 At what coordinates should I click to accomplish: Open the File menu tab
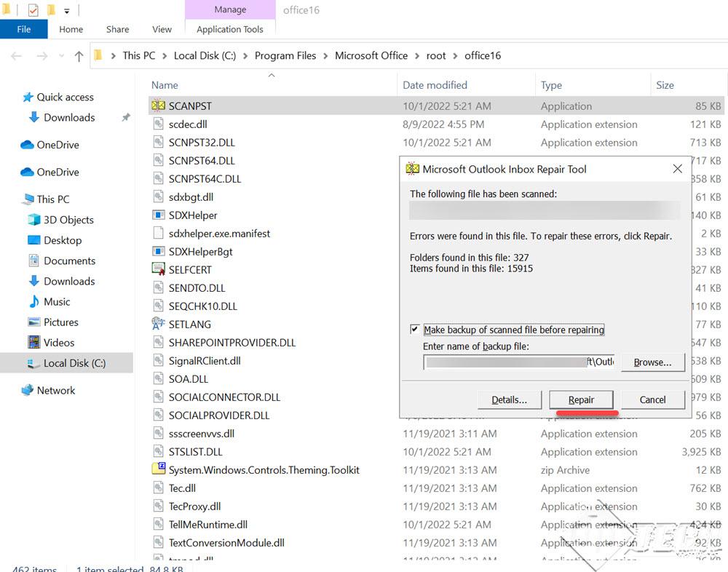[x=24, y=29]
